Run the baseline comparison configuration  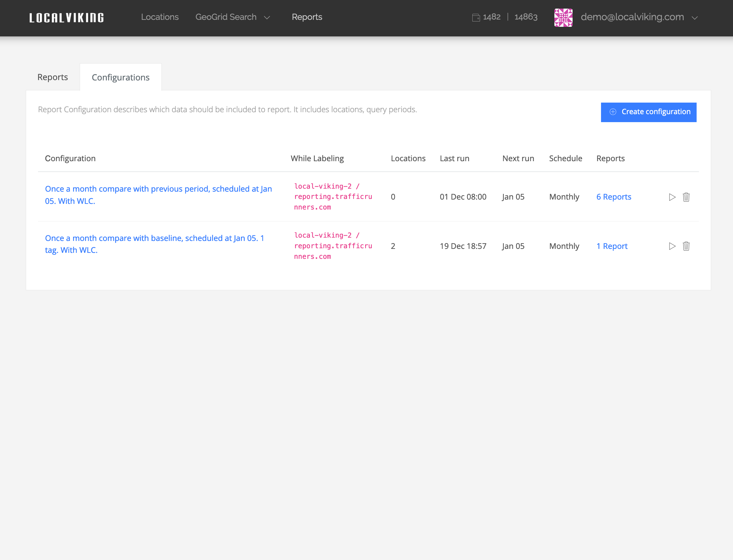(672, 246)
